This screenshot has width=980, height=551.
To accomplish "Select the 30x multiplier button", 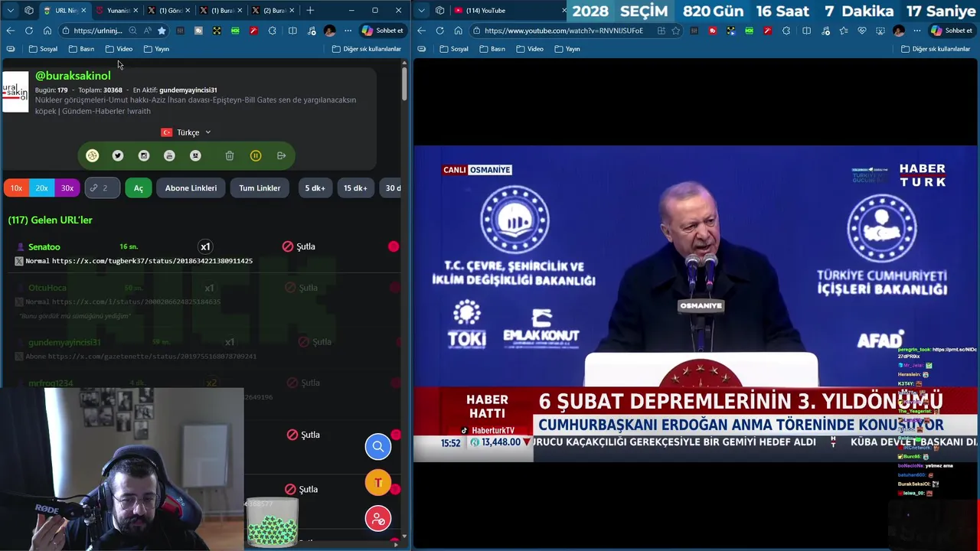I will click(x=67, y=187).
